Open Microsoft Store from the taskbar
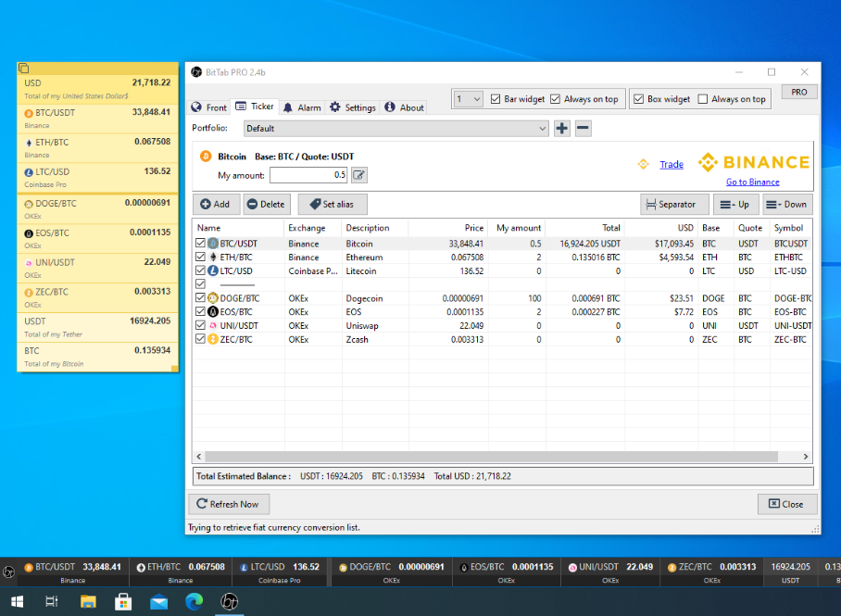 tap(123, 601)
